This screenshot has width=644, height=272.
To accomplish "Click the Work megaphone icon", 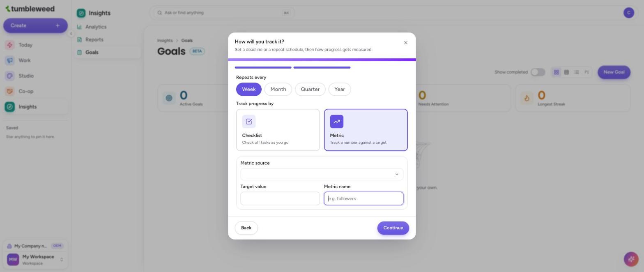I will [10, 60].
